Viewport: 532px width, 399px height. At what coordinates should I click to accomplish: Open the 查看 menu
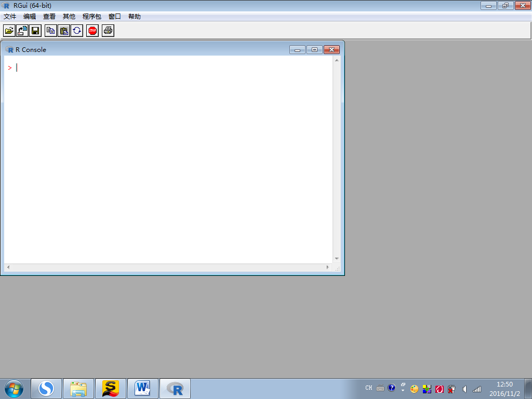click(49, 16)
